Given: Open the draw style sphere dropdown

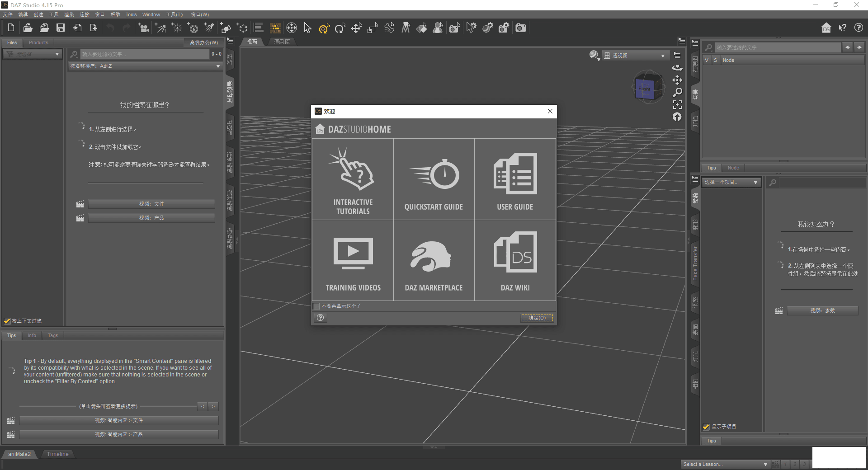Looking at the screenshot, I should tap(594, 56).
